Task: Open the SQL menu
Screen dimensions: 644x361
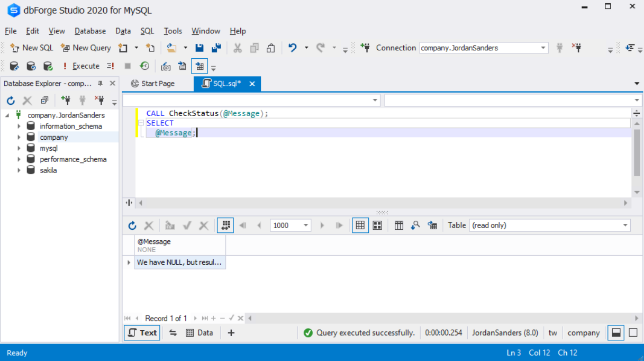Action: tap(147, 31)
